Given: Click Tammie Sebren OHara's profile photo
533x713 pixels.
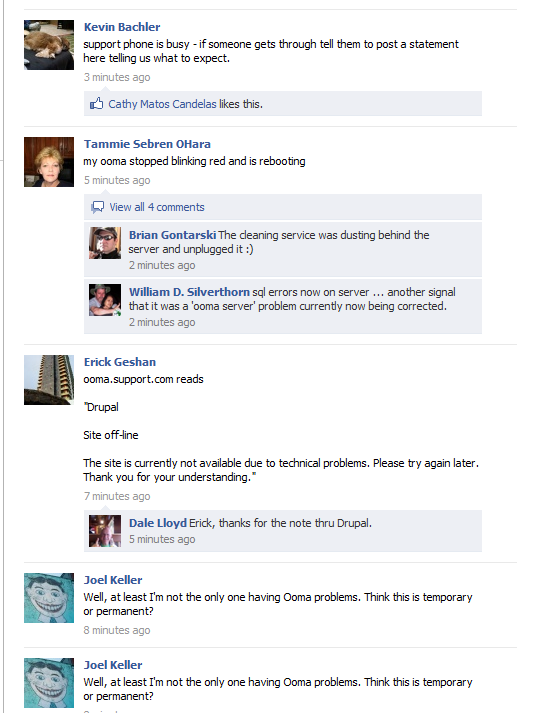Looking at the screenshot, I should [x=49, y=162].
